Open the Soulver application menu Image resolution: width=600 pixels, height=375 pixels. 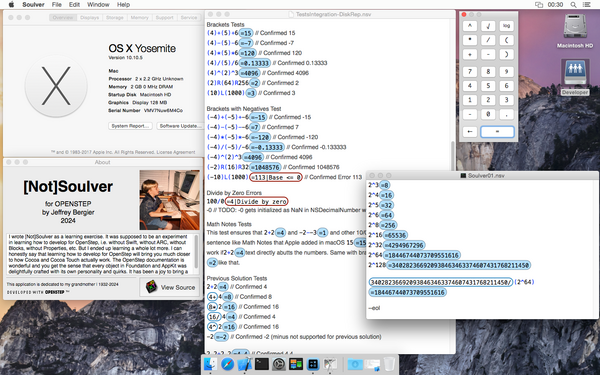click(x=33, y=5)
